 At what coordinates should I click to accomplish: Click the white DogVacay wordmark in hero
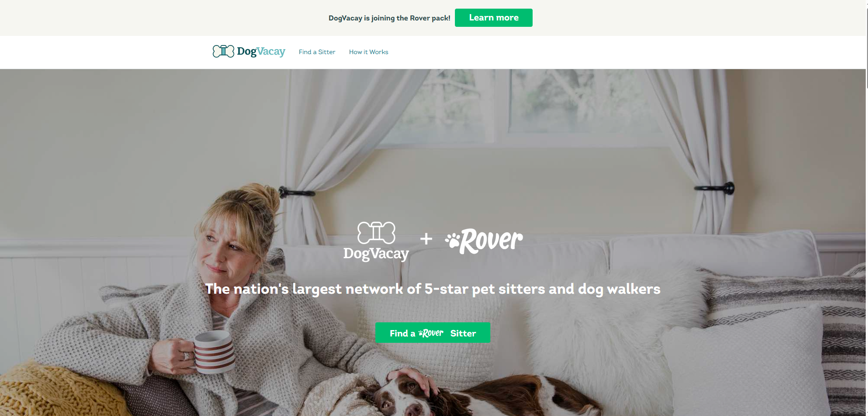[x=376, y=254]
